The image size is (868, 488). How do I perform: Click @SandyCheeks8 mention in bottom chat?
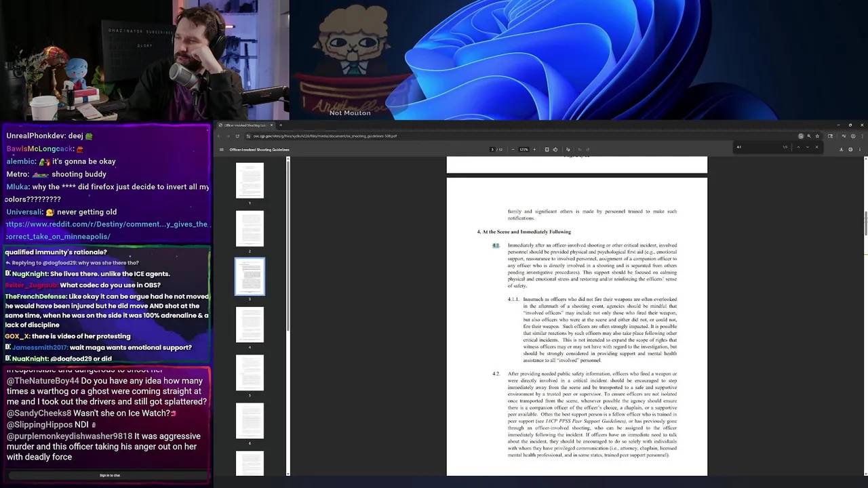[39, 413]
